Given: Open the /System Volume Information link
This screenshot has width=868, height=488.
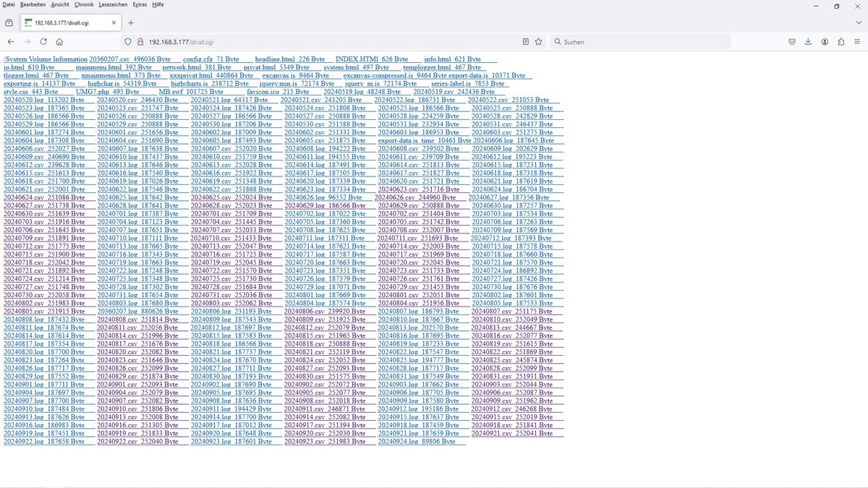Looking at the screenshot, I should coord(45,59).
